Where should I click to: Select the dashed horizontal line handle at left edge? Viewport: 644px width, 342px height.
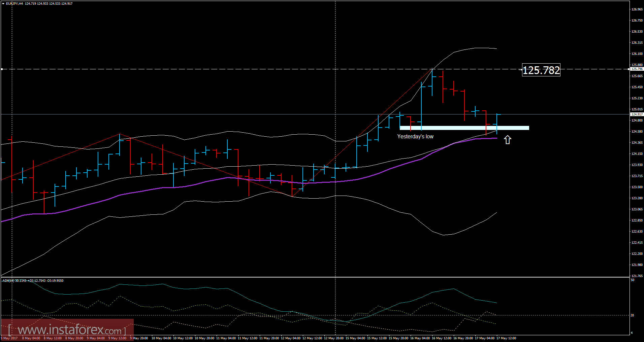tap(2, 69)
